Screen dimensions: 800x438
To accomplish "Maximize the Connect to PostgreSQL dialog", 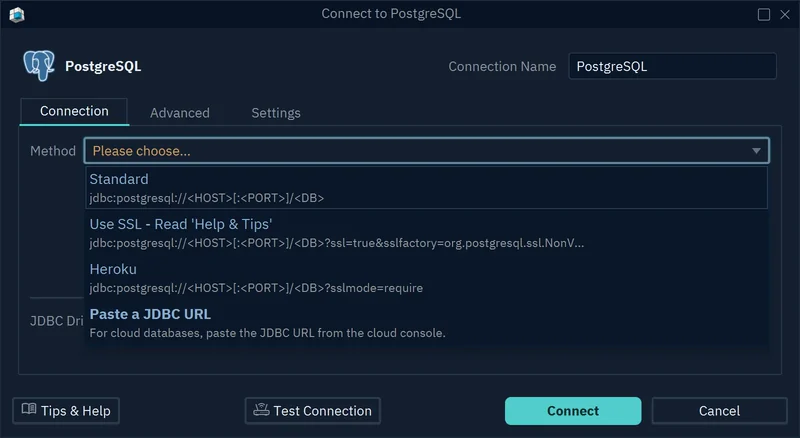I will pyautogui.click(x=763, y=14).
